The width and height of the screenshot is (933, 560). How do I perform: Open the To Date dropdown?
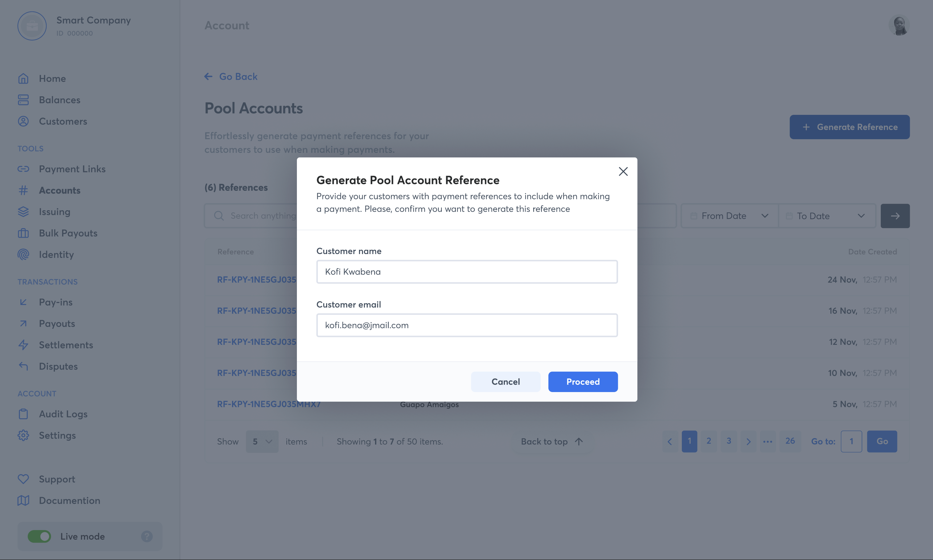(827, 216)
